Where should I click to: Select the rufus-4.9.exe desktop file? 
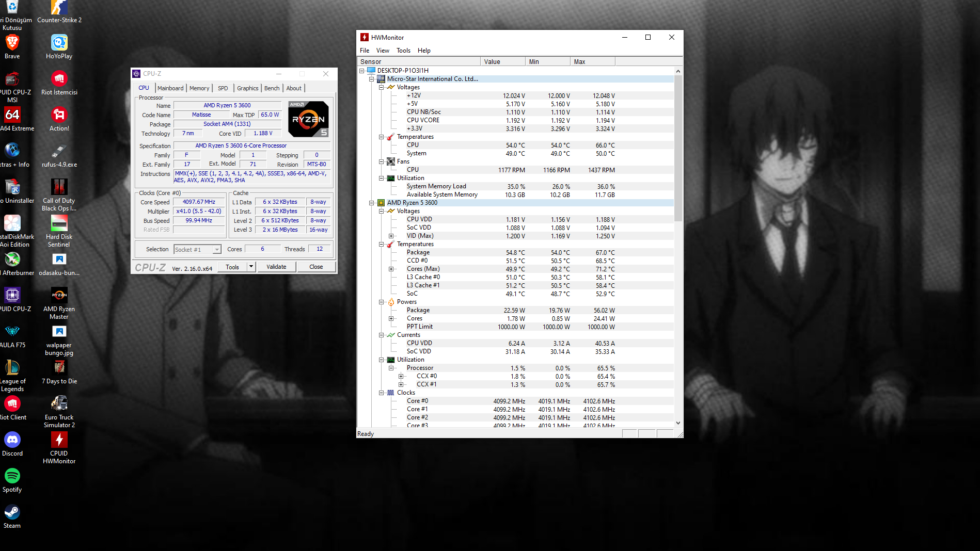pos(59,155)
